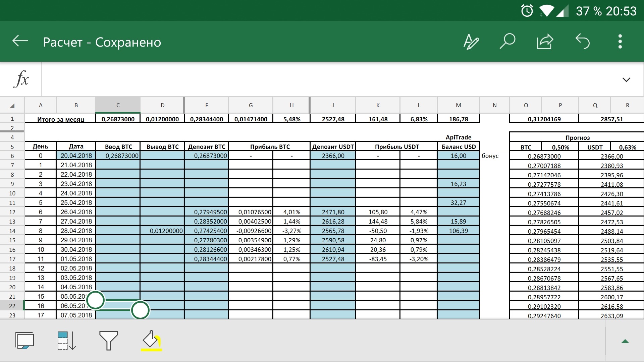Tap the fx function icon

tap(21, 79)
